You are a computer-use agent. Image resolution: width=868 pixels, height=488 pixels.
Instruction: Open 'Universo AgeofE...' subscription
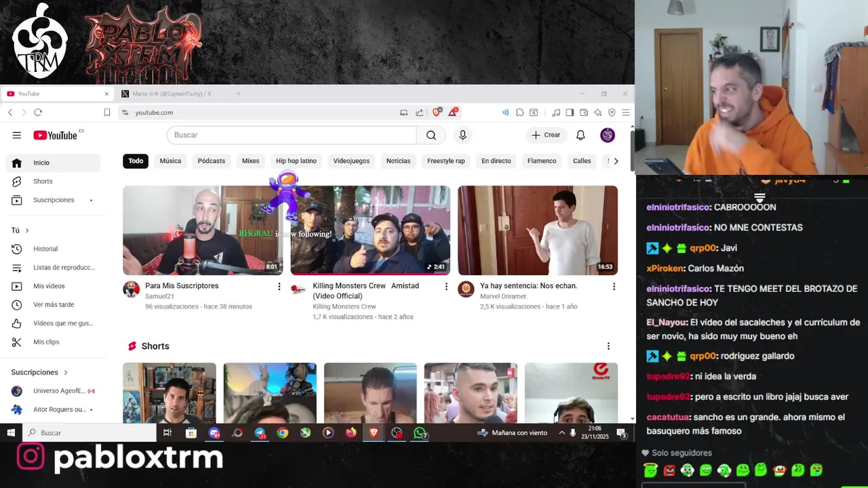(x=53, y=391)
